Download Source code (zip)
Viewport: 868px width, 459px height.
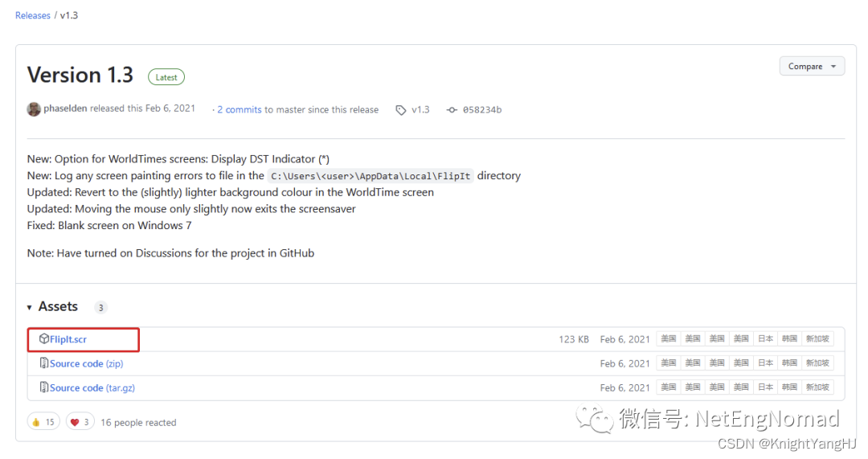tap(86, 364)
